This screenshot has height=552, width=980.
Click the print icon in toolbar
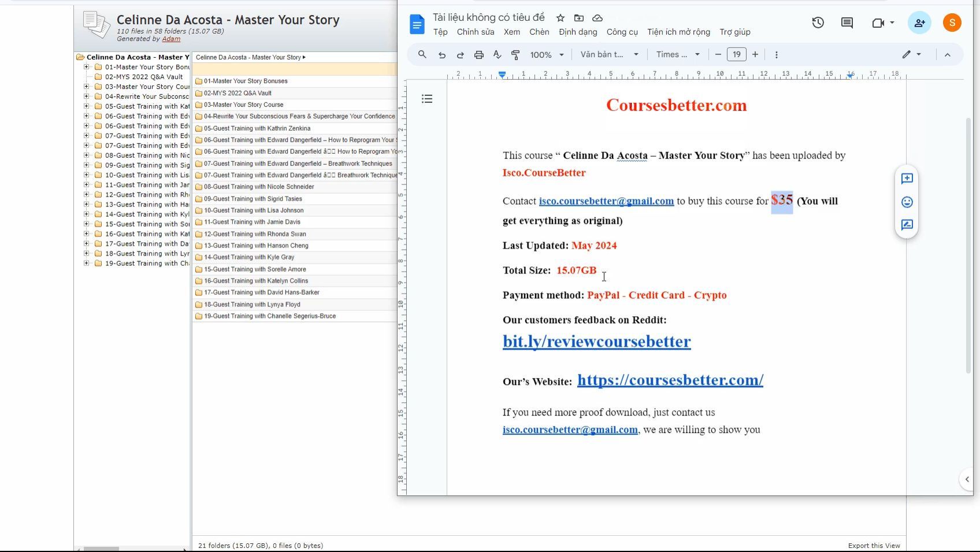[478, 55]
